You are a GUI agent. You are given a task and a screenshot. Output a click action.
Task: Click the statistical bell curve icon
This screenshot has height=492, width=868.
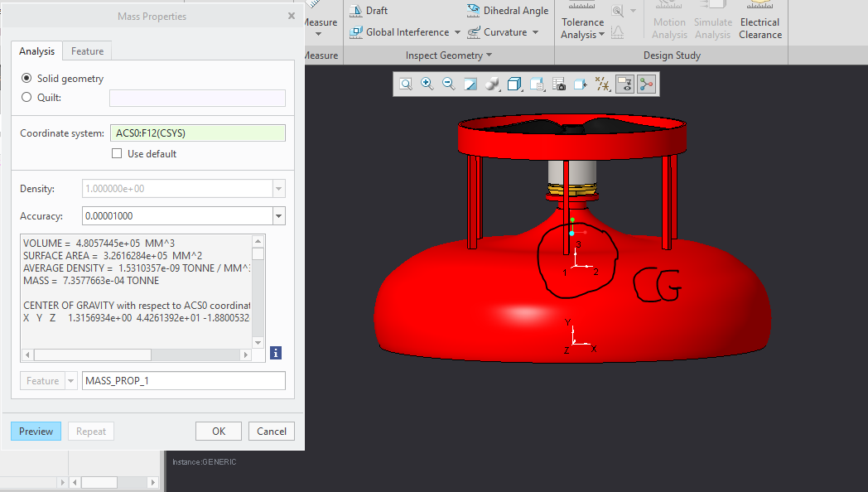click(617, 32)
